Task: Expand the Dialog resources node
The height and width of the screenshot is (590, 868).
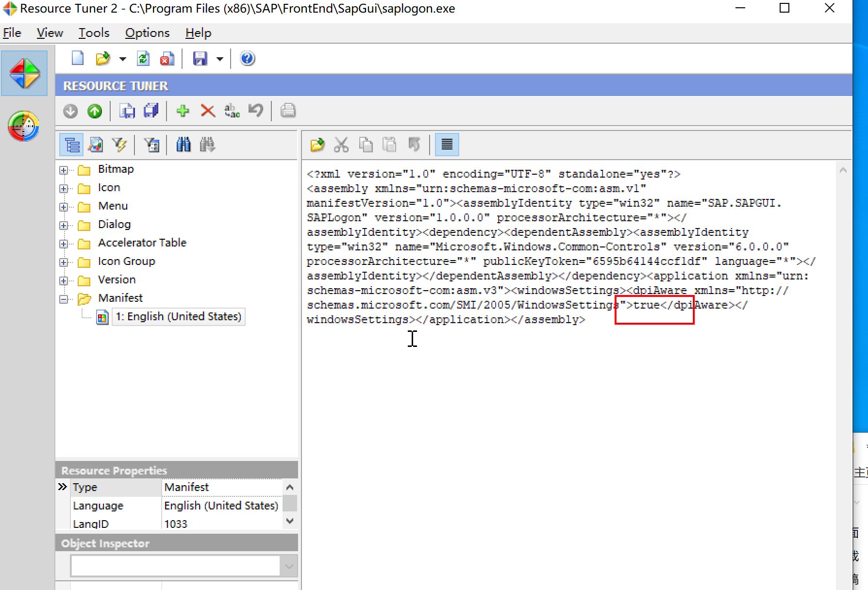Action: pos(63,225)
